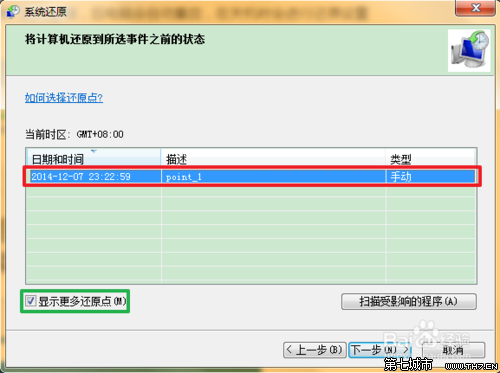Go back with the 上一步(B) button
Viewport: 500px width, 373px height.
[x=315, y=350]
